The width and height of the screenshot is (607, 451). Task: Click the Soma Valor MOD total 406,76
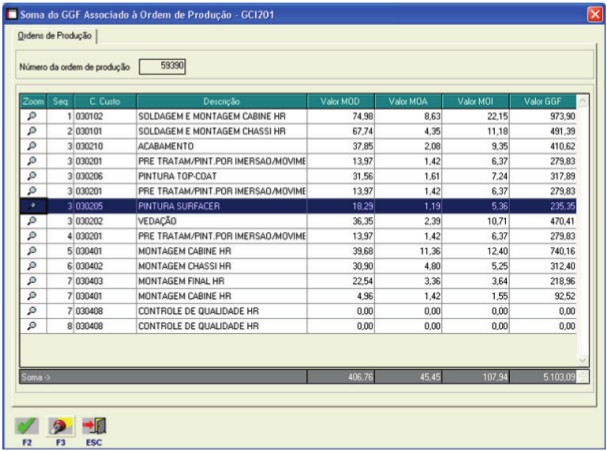[x=340, y=377]
